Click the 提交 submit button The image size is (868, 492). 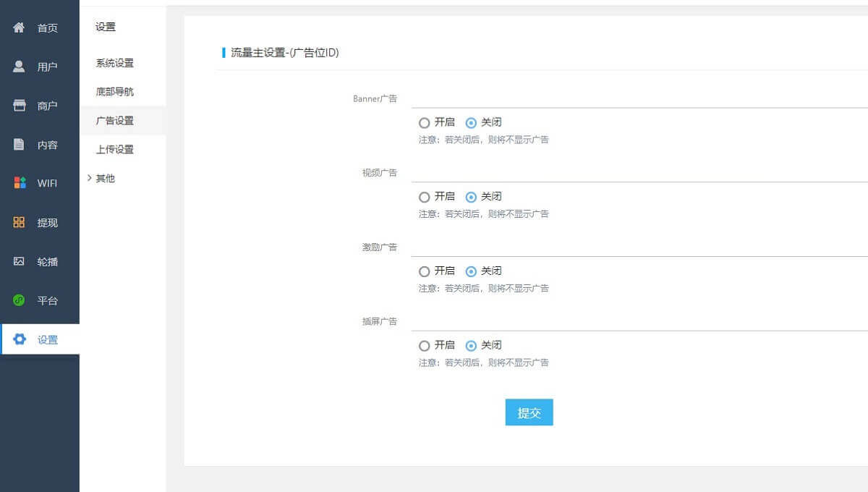pyautogui.click(x=529, y=412)
